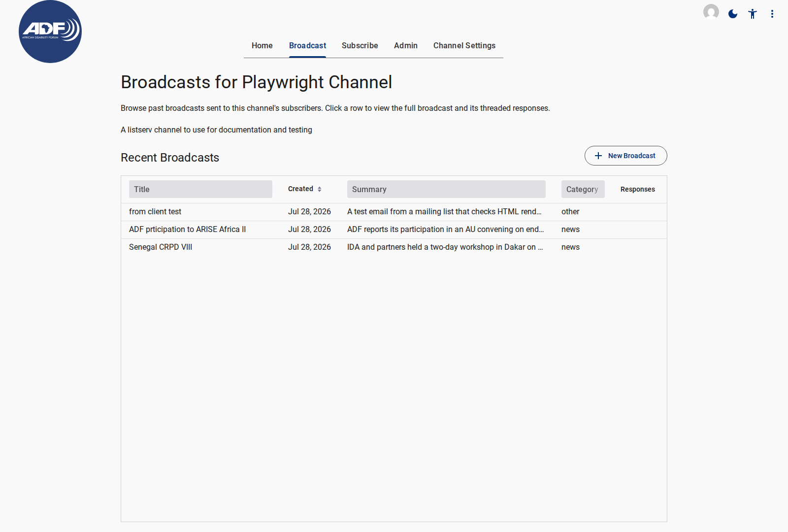Click summary starting 'IDA and partners held'

tap(445, 247)
